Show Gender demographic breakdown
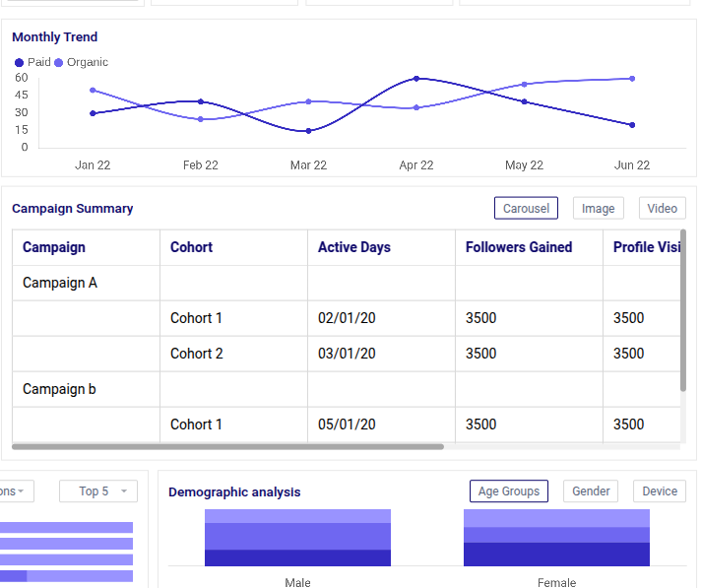 591,491
